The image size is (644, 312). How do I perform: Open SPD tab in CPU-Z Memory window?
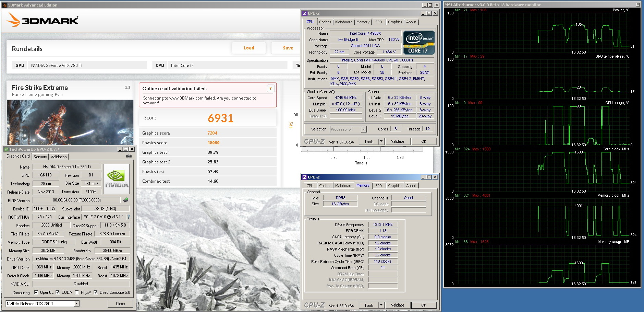[378, 186]
